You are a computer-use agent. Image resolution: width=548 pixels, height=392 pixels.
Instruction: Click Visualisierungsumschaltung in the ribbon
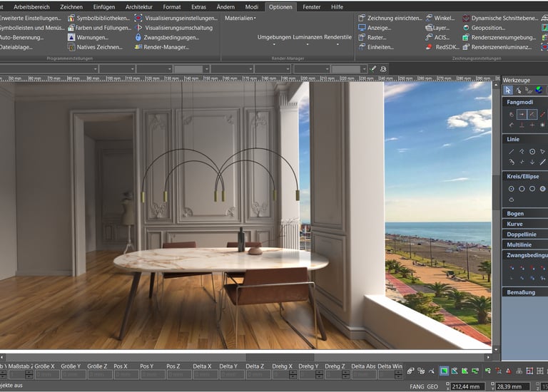pos(173,28)
